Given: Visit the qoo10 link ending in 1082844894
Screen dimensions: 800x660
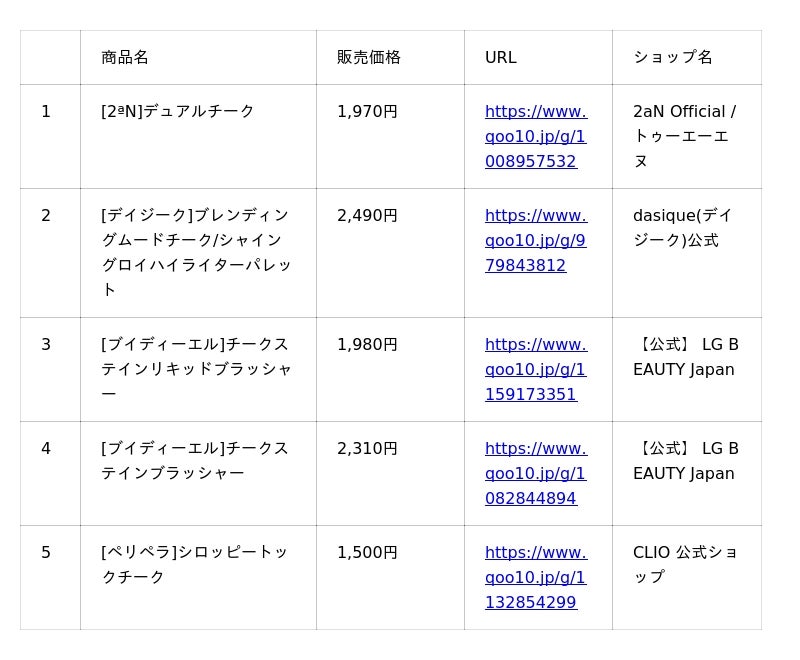Looking at the screenshot, I should [535, 473].
